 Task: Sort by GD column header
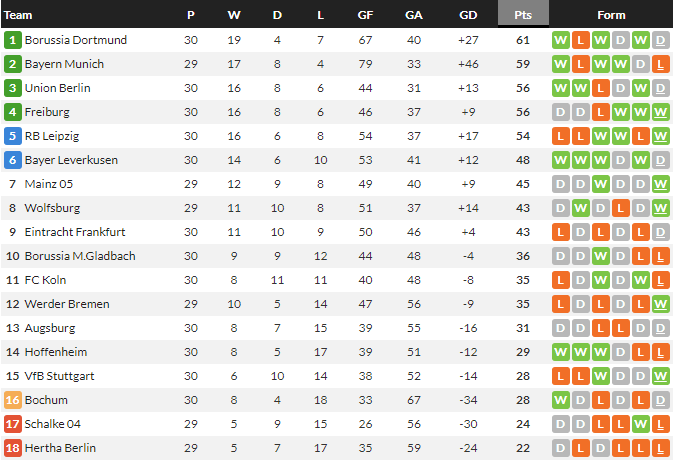467,15
